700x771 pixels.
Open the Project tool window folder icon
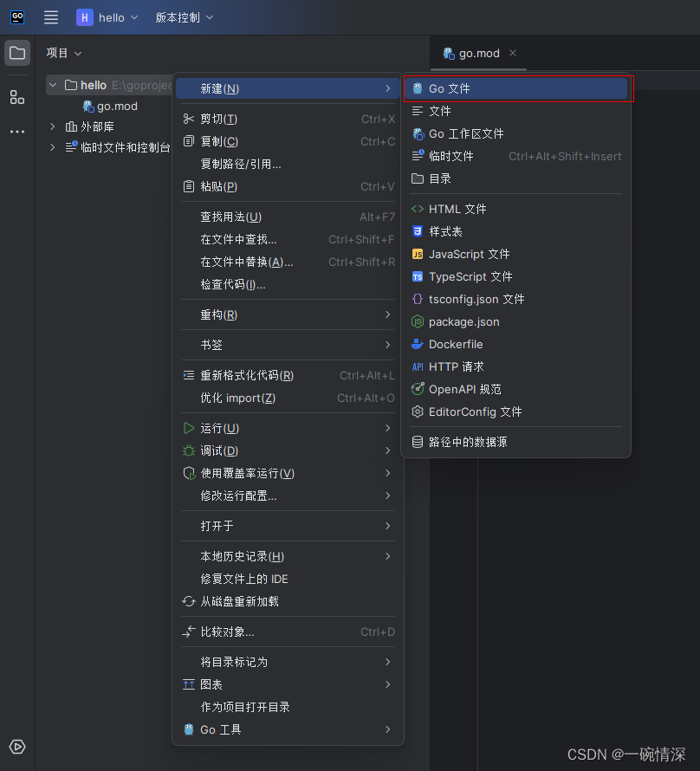(17, 53)
